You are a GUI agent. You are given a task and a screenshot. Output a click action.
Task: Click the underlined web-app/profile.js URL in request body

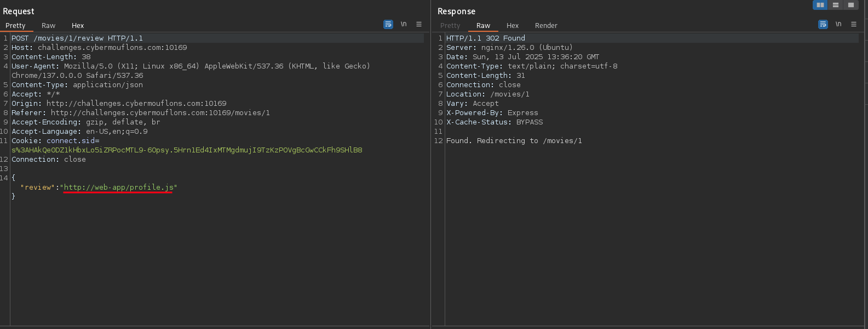click(x=118, y=188)
